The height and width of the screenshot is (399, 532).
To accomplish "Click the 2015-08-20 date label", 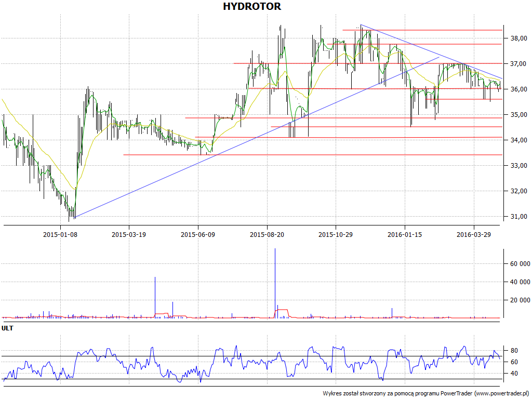I will tap(267, 234).
